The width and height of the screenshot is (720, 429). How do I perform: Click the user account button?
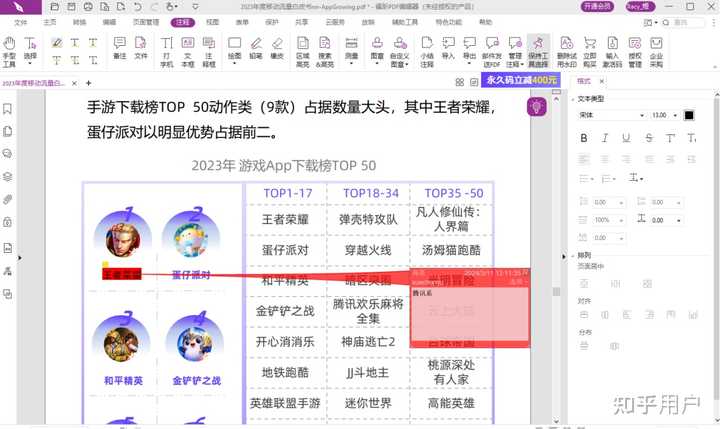pos(640,6)
